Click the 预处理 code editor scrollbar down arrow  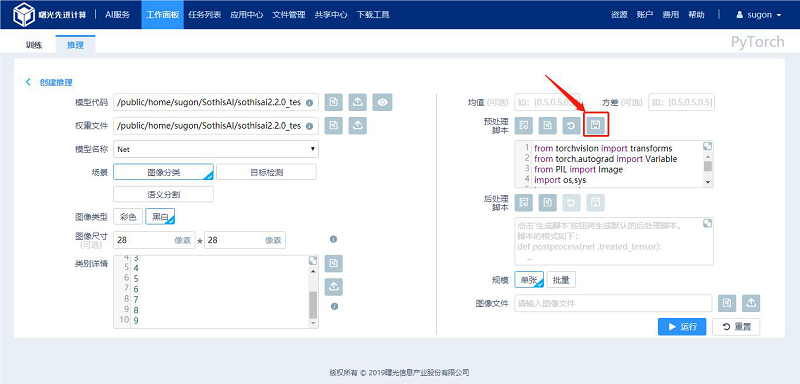[x=708, y=182]
